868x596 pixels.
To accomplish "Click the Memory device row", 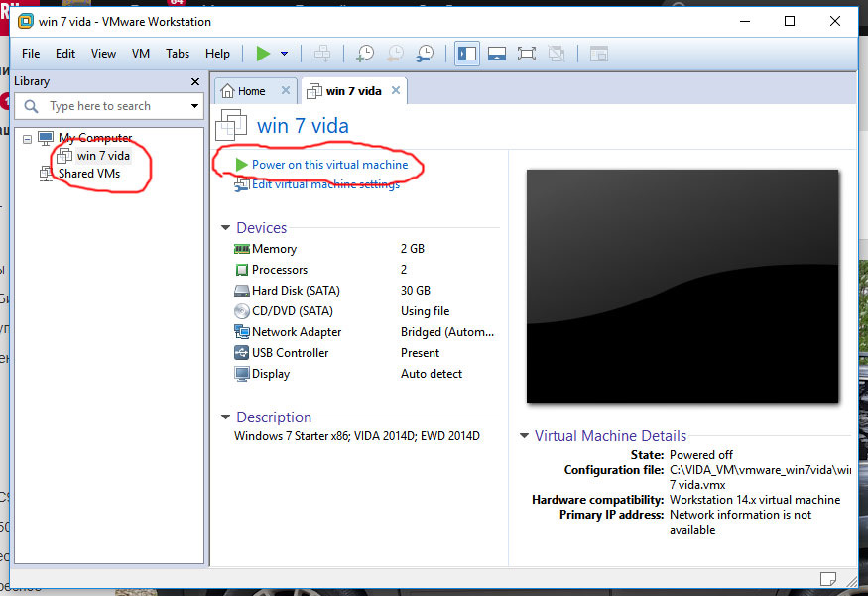I will coord(364,249).
